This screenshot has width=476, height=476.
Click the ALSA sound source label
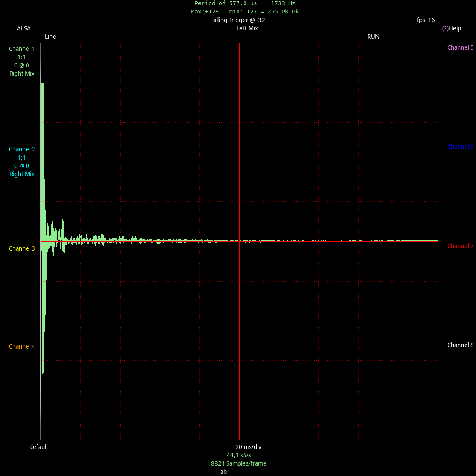point(23,29)
